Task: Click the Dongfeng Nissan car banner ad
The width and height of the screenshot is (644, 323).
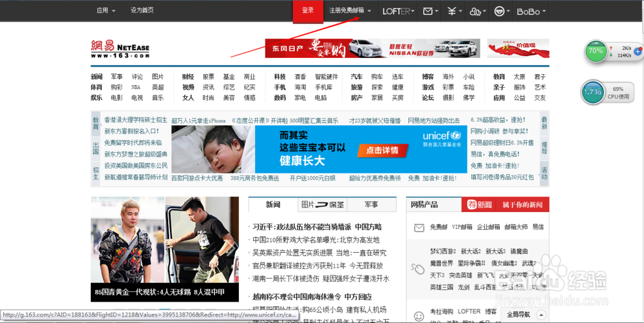Action: [372, 48]
